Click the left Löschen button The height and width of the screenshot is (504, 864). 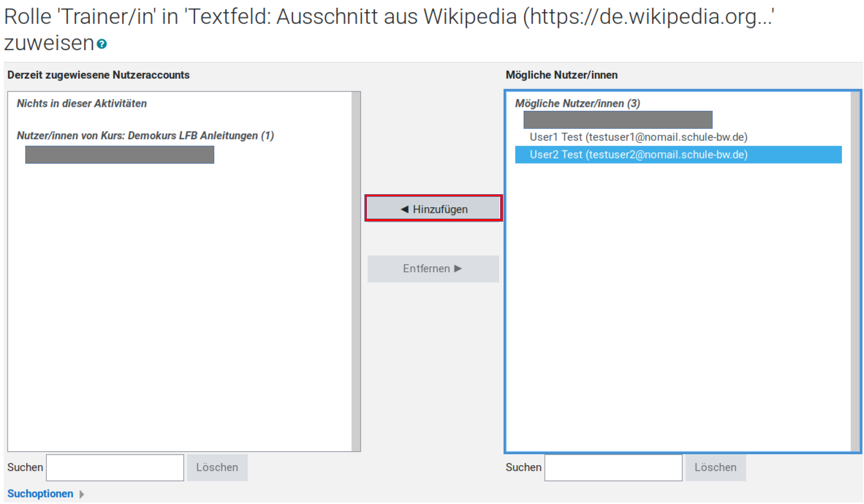pos(217,467)
